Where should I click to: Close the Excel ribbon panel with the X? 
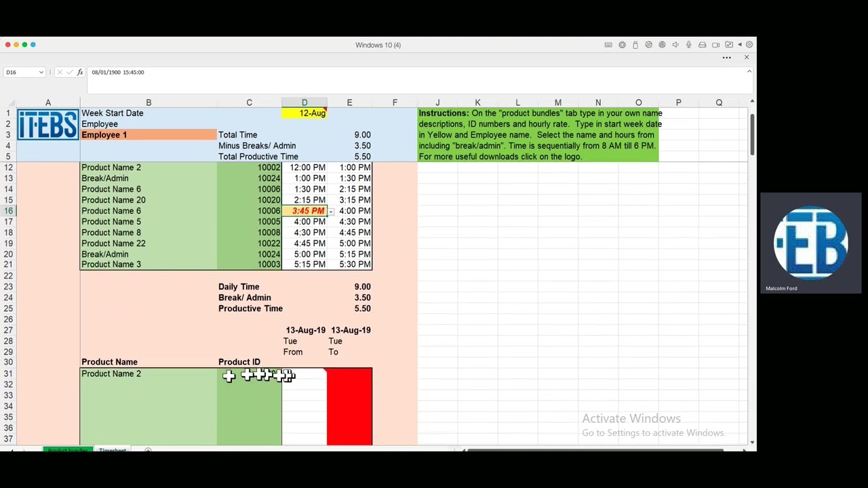(x=747, y=57)
